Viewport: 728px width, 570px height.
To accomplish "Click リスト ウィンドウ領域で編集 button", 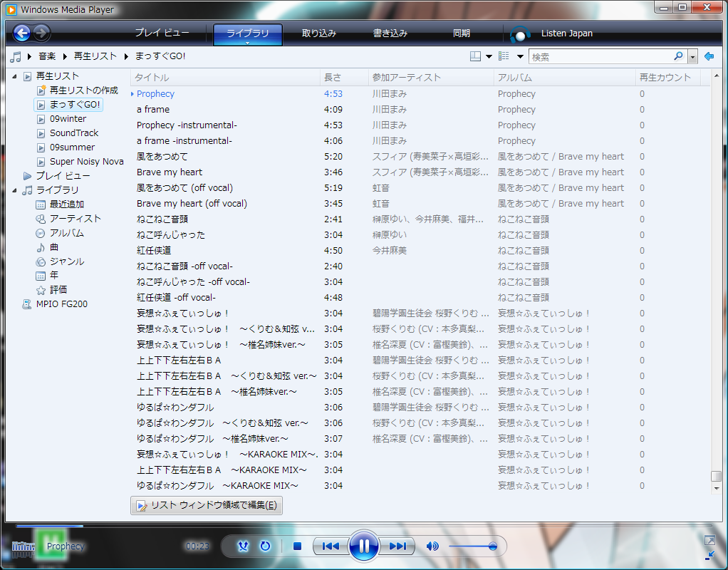I will tap(207, 505).
